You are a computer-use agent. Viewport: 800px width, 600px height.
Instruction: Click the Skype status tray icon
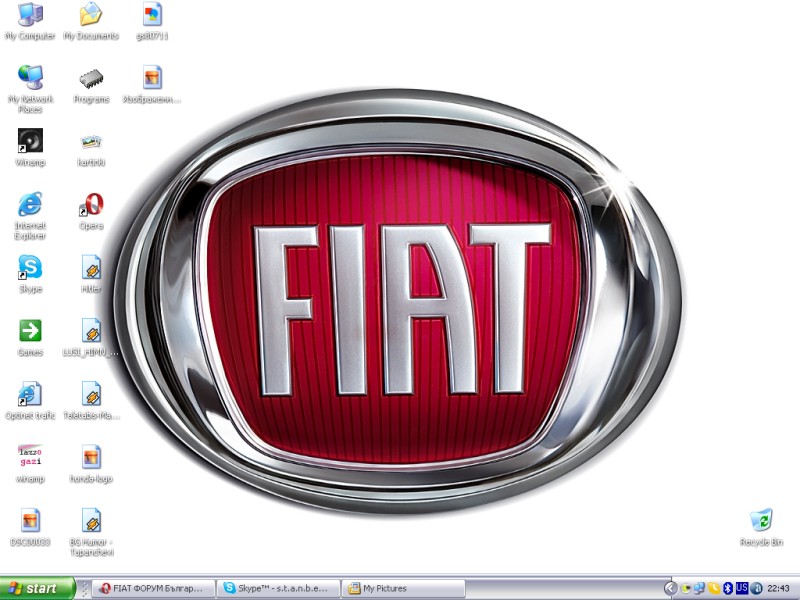coord(714,588)
